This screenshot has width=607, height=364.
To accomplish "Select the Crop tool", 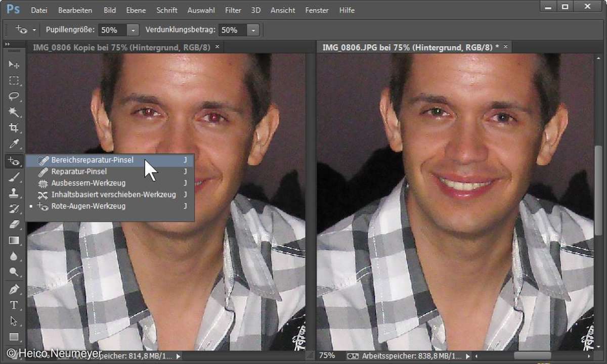I will click(x=14, y=128).
